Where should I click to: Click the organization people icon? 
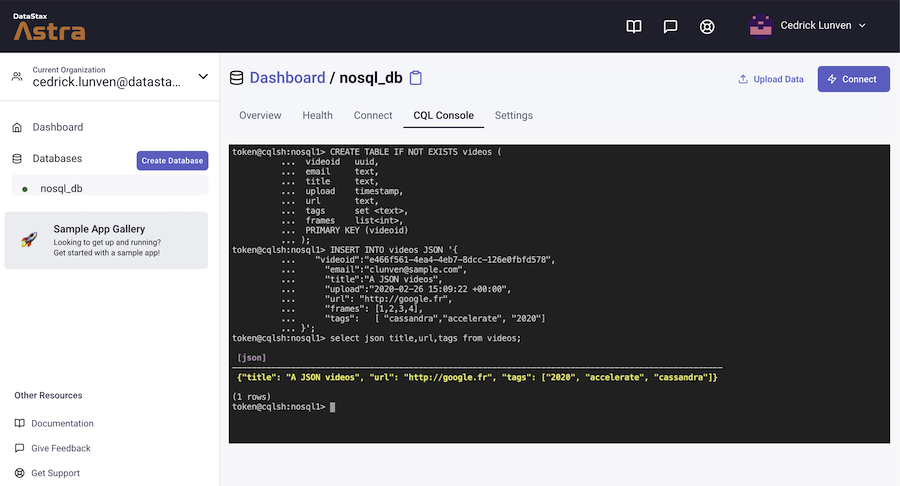[17, 76]
